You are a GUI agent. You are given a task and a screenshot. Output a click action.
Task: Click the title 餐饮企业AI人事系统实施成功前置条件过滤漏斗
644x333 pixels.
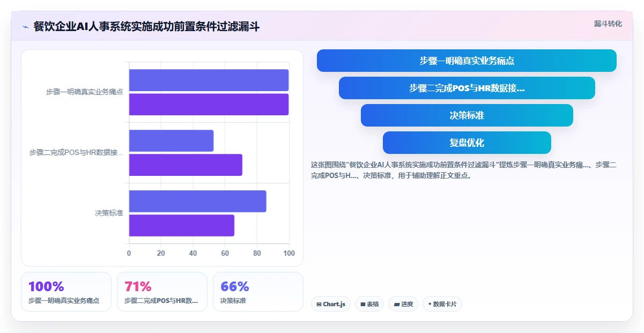tap(146, 26)
